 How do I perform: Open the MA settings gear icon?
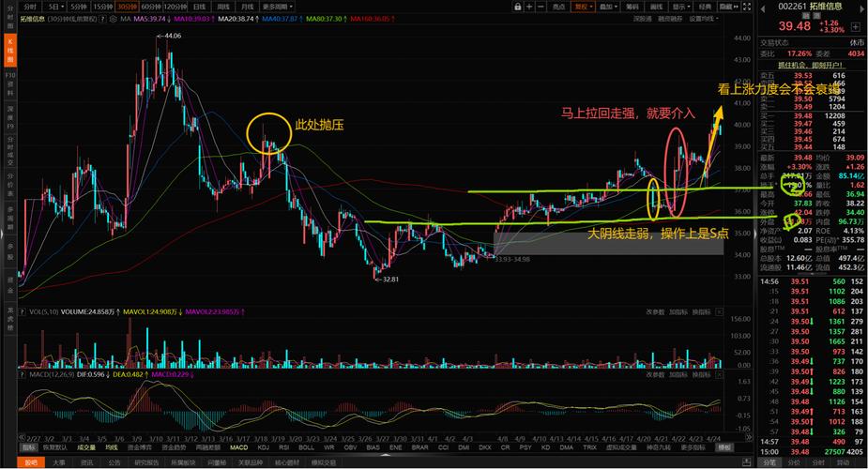click(114, 19)
